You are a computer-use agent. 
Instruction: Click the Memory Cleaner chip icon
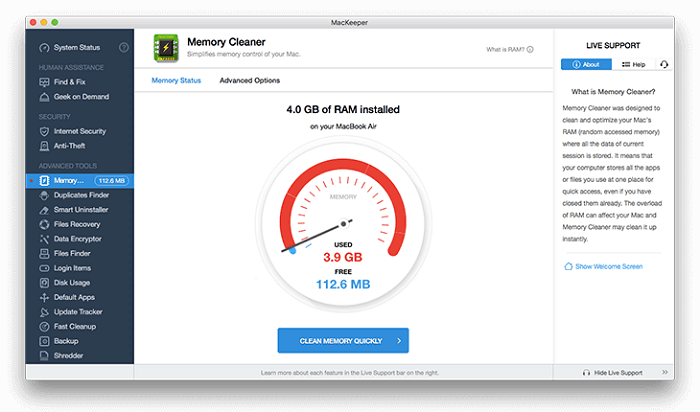click(x=166, y=47)
